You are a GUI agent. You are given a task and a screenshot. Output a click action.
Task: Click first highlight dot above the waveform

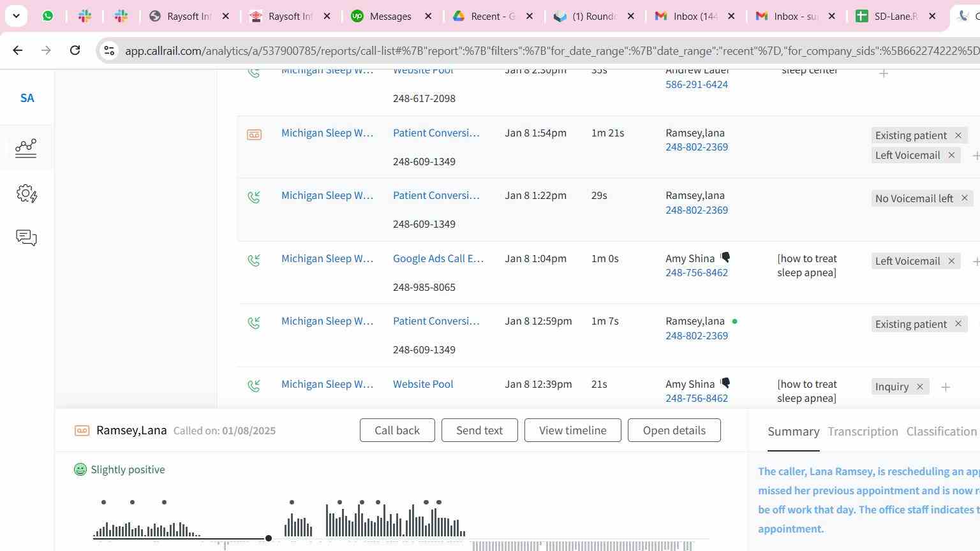[x=103, y=503]
